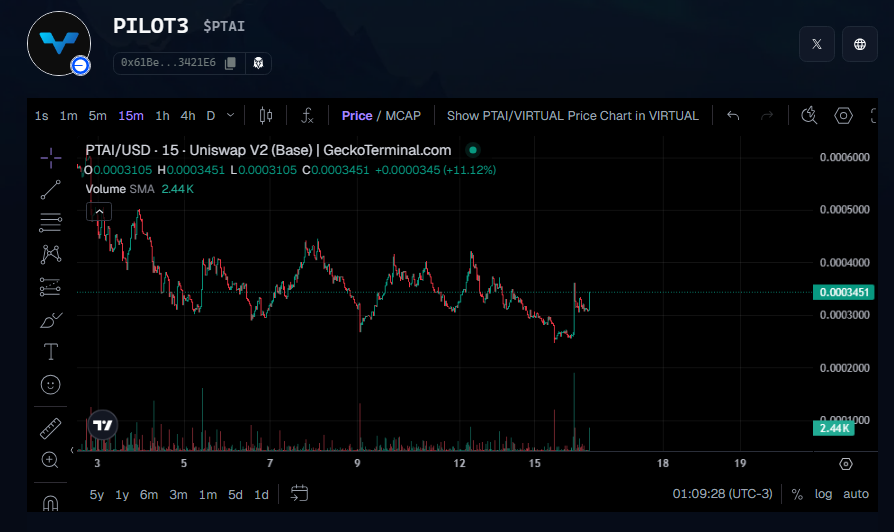Image resolution: width=894 pixels, height=532 pixels.
Task: Click the Volume SMA indicator legend
Action: pos(140,189)
